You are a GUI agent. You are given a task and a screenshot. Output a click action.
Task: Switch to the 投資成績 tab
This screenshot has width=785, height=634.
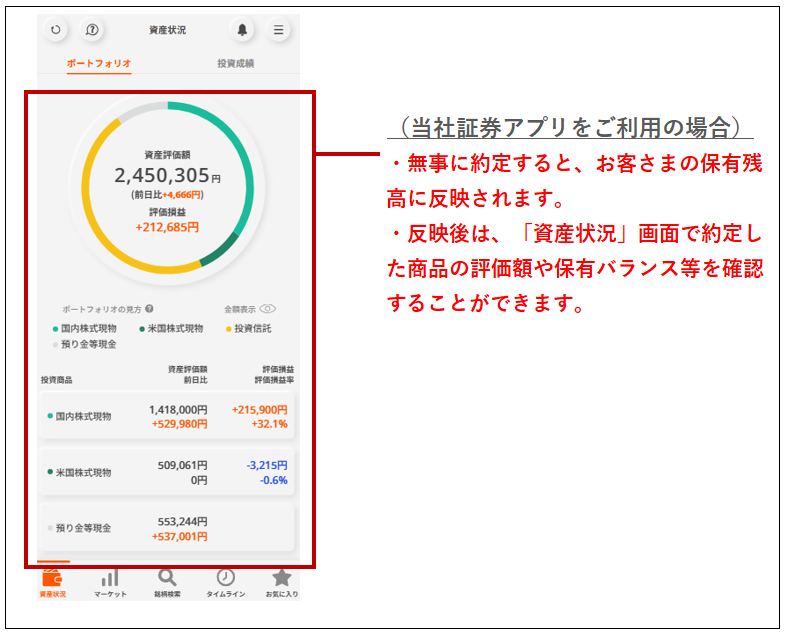(235, 64)
